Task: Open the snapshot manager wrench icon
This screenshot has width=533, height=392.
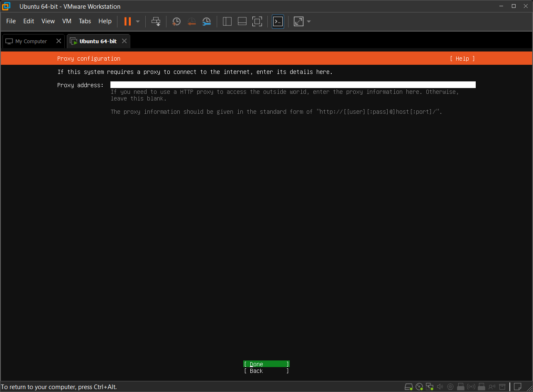Action: point(206,21)
